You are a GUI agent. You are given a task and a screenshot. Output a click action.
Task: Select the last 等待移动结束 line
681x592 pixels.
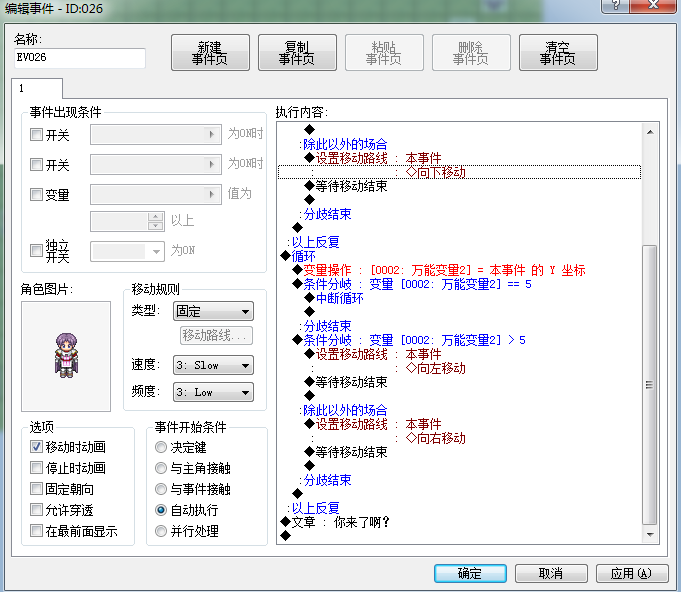(459, 452)
